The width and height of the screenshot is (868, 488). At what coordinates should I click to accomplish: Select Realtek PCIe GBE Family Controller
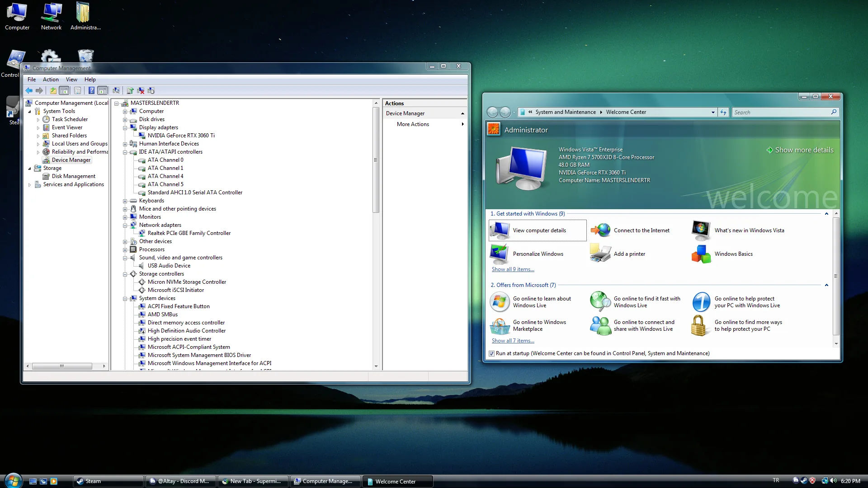coord(189,233)
